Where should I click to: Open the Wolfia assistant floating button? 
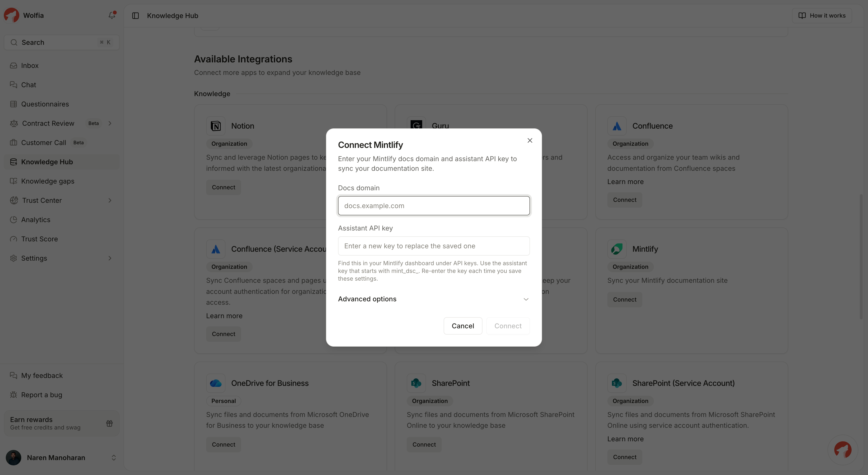click(x=843, y=450)
